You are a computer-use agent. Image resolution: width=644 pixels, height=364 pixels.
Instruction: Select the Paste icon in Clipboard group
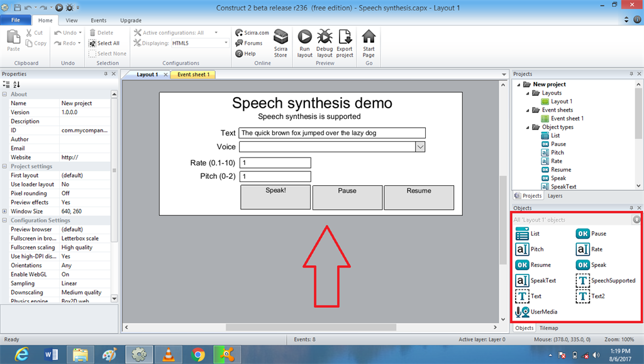pos(13,38)
